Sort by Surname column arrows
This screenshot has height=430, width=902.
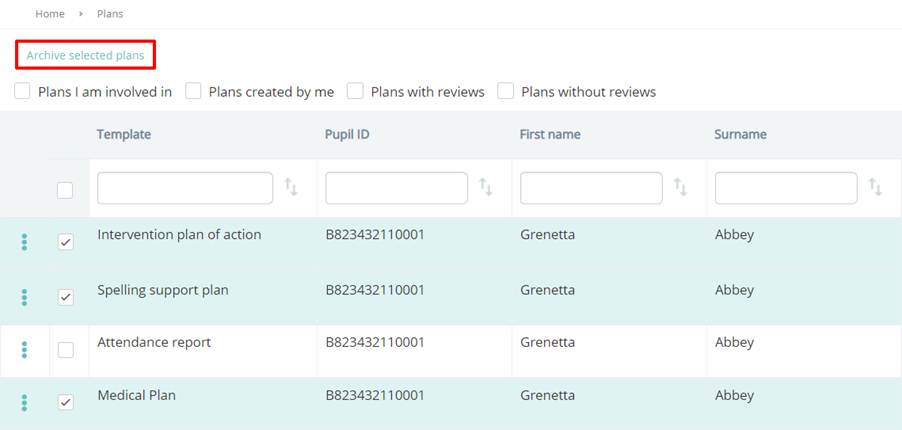pos(876,187)
